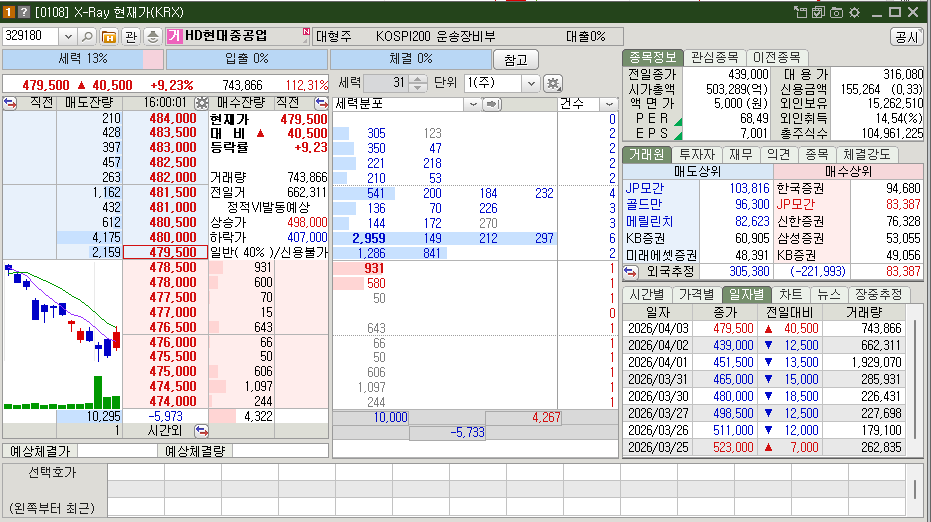Open the 건수 column dropdown
931x522 pixels.
609,104
